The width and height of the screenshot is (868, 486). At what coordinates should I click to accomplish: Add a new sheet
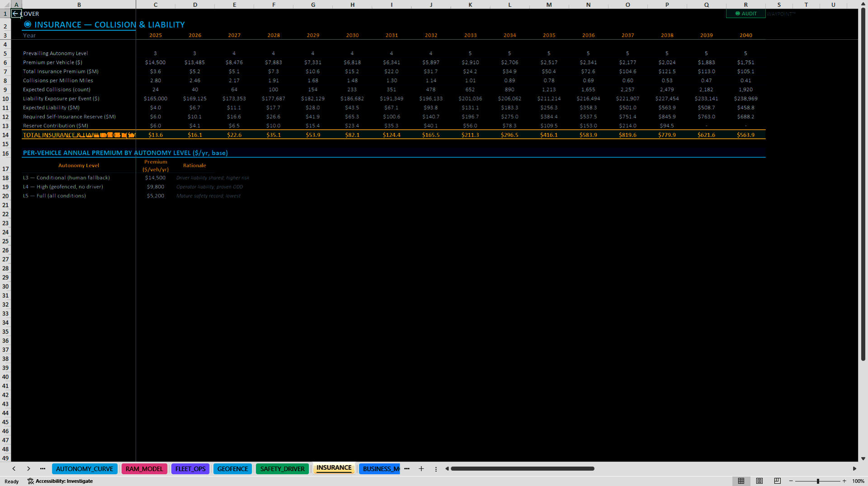[421, 469]
